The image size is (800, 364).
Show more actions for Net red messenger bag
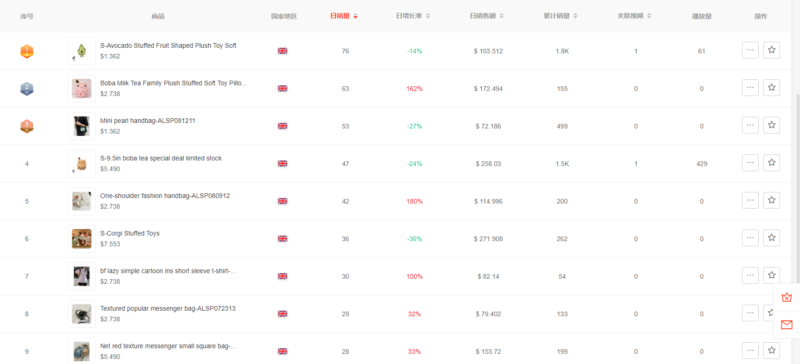pyautogui.click(x=750, y=351)
